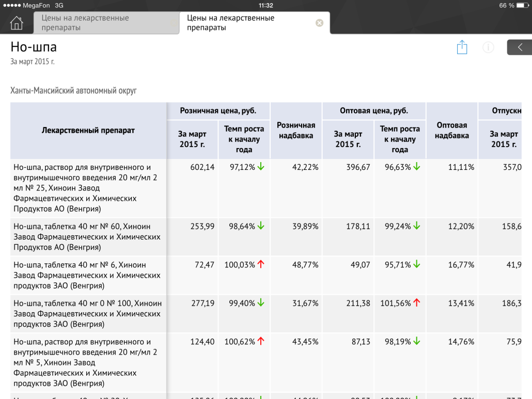The height and width of the screenshot is (399, 532).
Task: Select the Но-шпа раствор № 25 row name
Action: click(88, 188)
